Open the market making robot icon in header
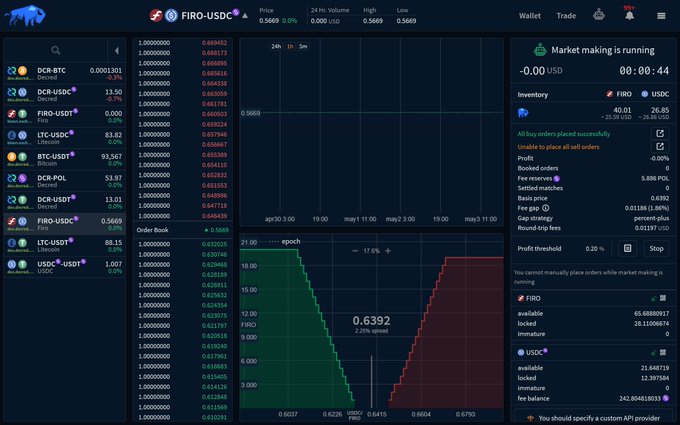The height and width of the screenshot is (425, 680). [598, 15]
